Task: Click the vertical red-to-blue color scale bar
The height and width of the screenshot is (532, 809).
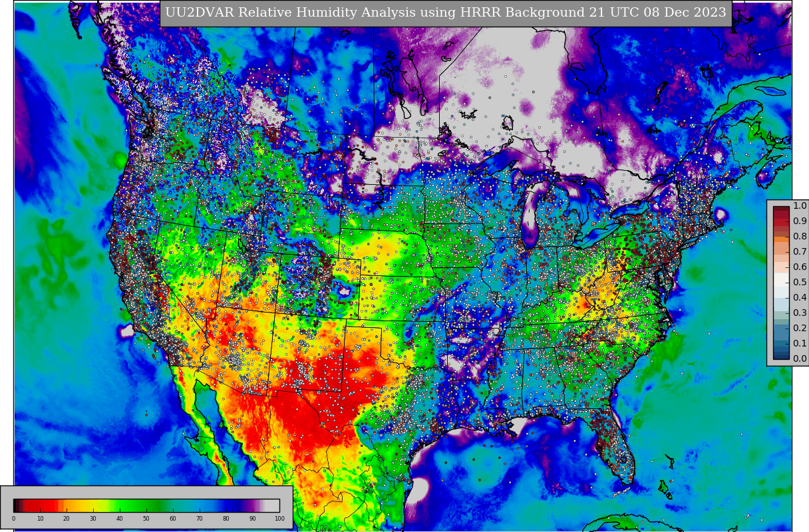Action: 781,283
